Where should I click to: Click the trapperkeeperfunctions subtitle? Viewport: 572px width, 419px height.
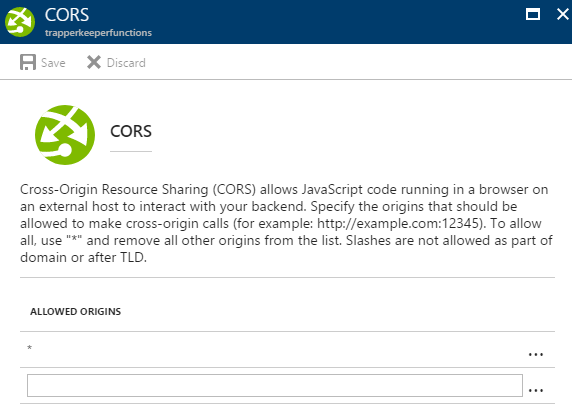coord(98,33)
